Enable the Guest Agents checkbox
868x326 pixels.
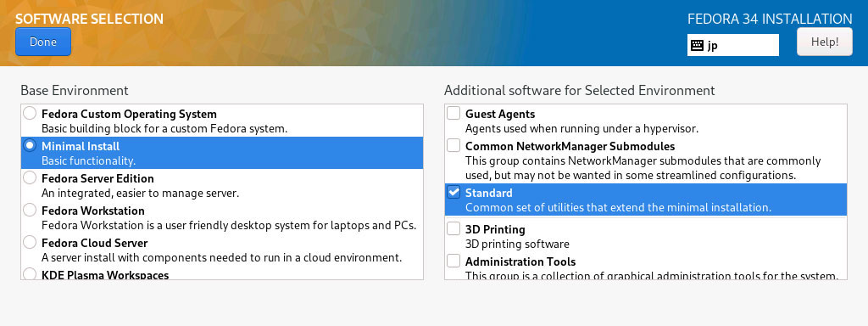453,114
